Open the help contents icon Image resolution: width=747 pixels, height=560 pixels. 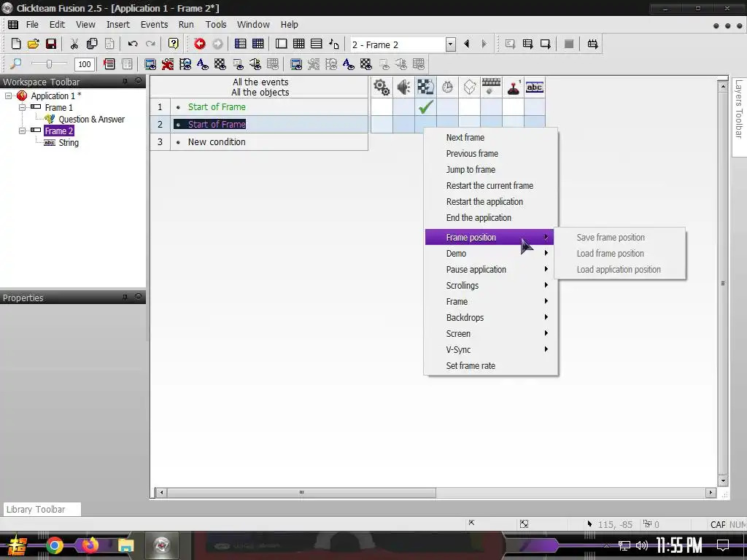pos(174,44)
